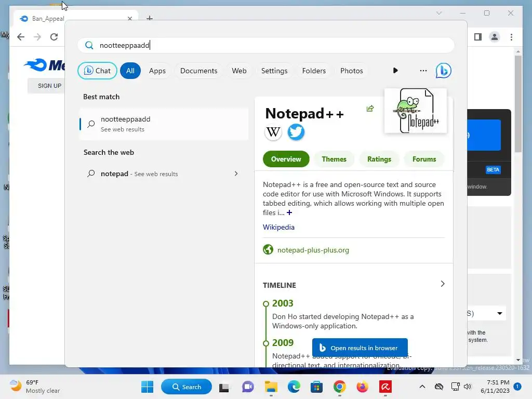Screen dimensions: 532x399
Task: Open the Bing Chat icon beside filters
Action: 444,71
